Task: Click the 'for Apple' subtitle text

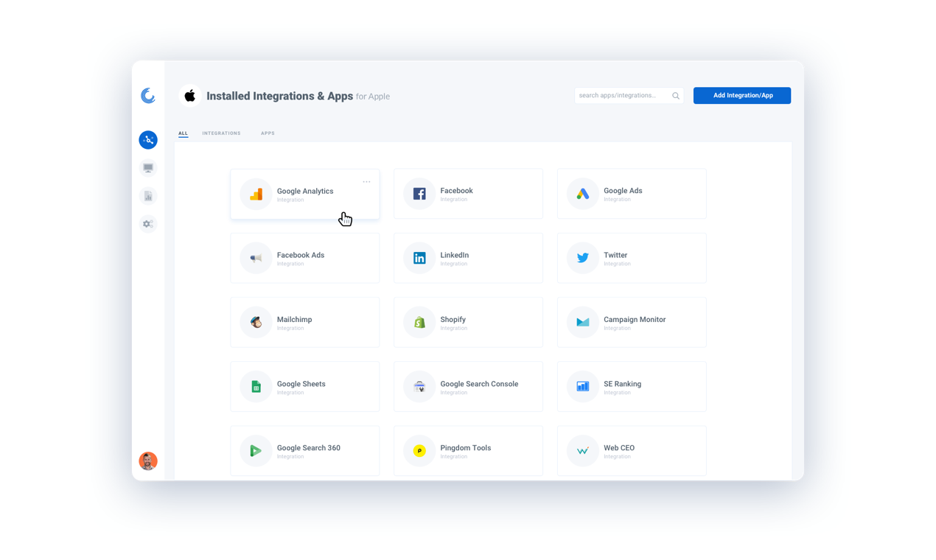Action: click(x=373, y=97)
